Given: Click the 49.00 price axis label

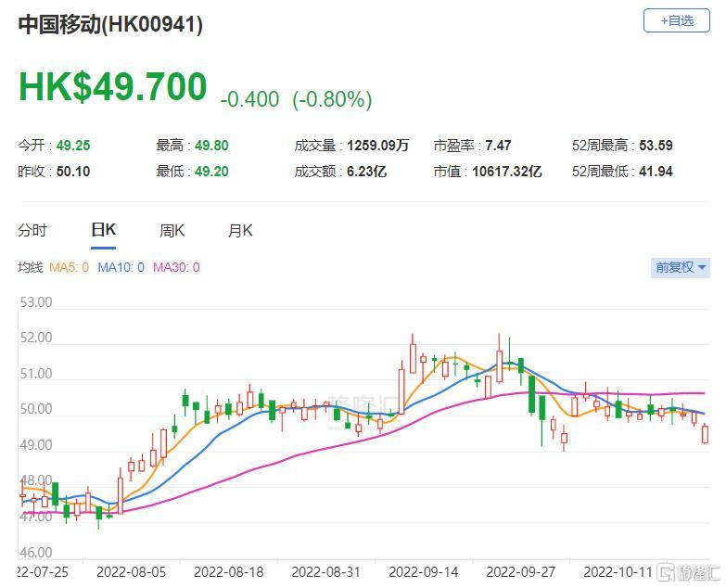Looking at the screenshot, I should [x=36, y=445].
